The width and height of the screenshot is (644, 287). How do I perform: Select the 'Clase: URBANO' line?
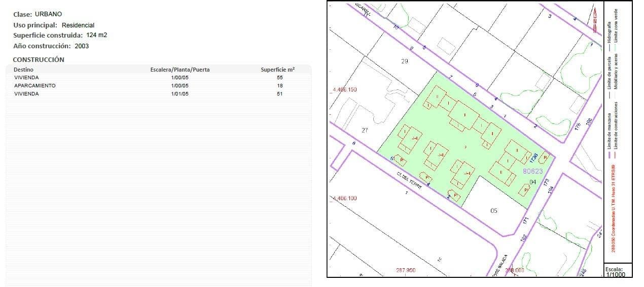coord(38,14)
